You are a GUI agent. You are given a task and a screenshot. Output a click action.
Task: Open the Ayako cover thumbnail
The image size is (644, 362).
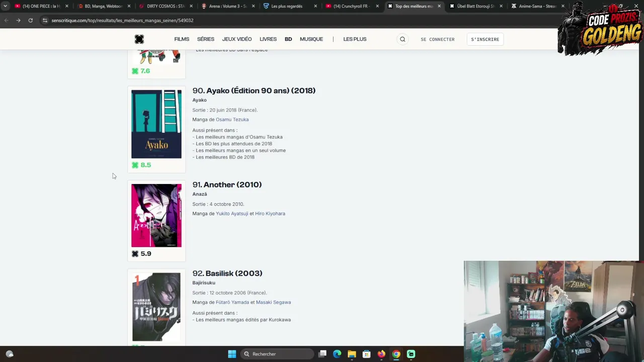[156, 124]
